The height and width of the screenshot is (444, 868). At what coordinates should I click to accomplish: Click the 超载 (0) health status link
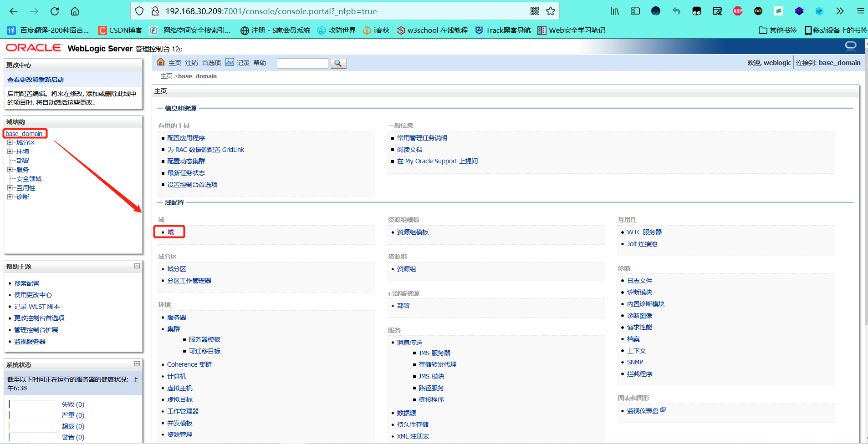tap(73, 426)
